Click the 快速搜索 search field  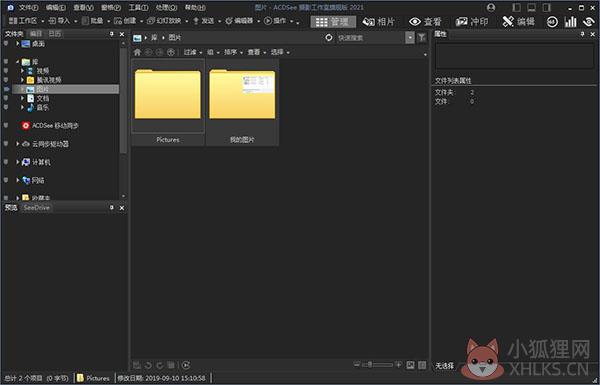click(370, 38)
